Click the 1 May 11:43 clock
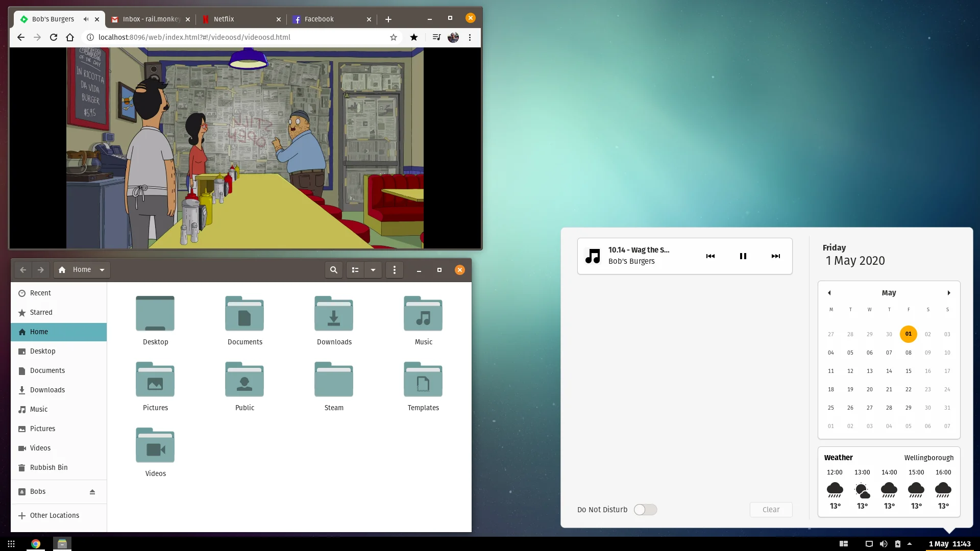The height and width of the screenshot is (551, 980). (x=949, y=544)
